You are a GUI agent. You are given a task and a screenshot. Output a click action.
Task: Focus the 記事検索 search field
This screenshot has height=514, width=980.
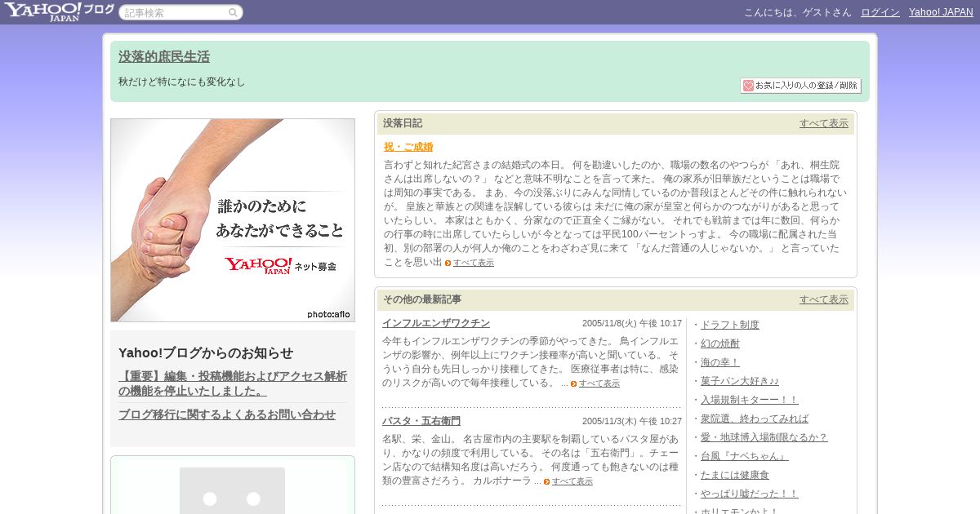pos(180,13)
